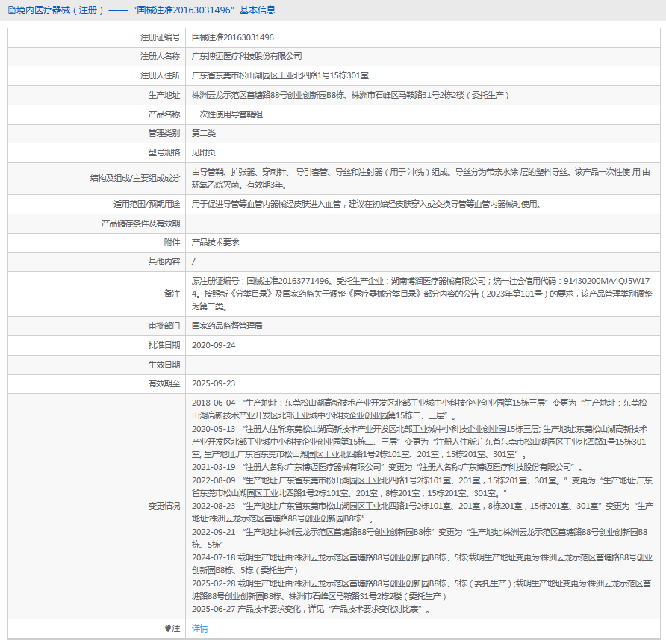Click the 2022-08-23 change record entry
Image resolution: width=666 pixels, height=644 pixels.
[x=422, y=513]
